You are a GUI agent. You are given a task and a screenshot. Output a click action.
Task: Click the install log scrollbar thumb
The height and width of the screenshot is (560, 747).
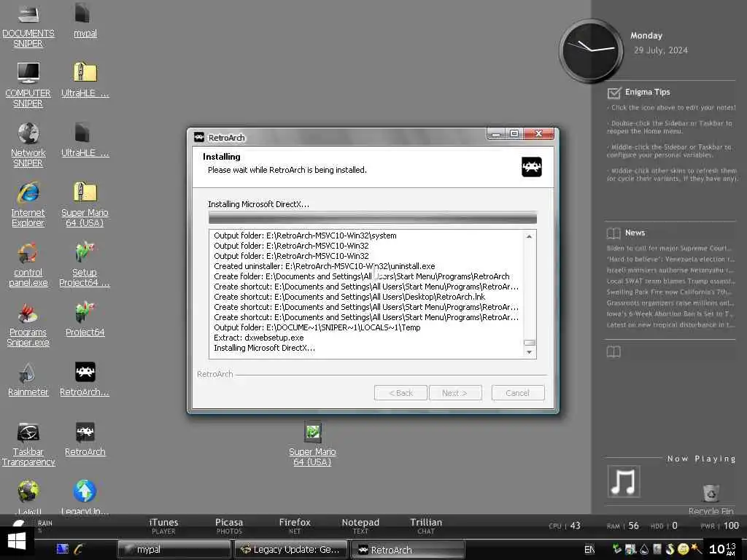click(530, 343)
